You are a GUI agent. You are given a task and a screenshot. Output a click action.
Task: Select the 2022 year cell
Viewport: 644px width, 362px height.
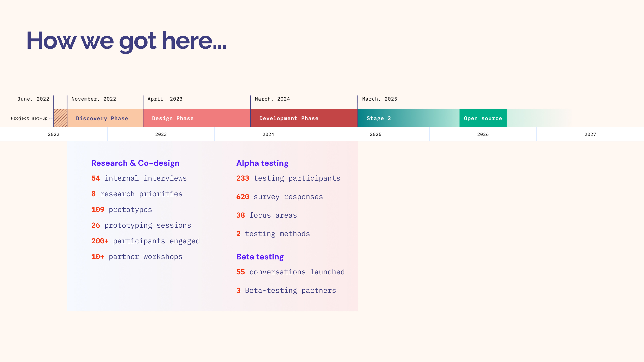point(54,134)
